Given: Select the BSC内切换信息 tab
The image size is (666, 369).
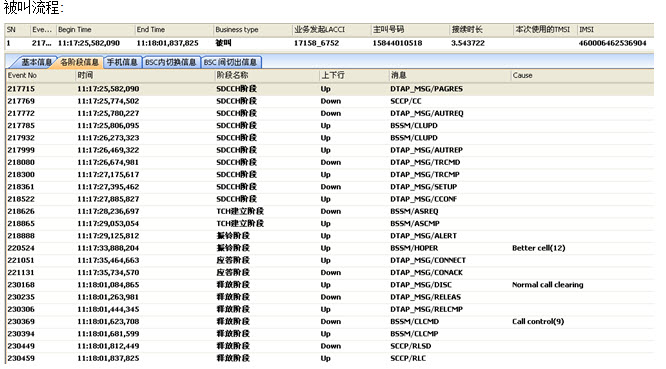Looking at the screenshot, I should [x=171, y=62].
